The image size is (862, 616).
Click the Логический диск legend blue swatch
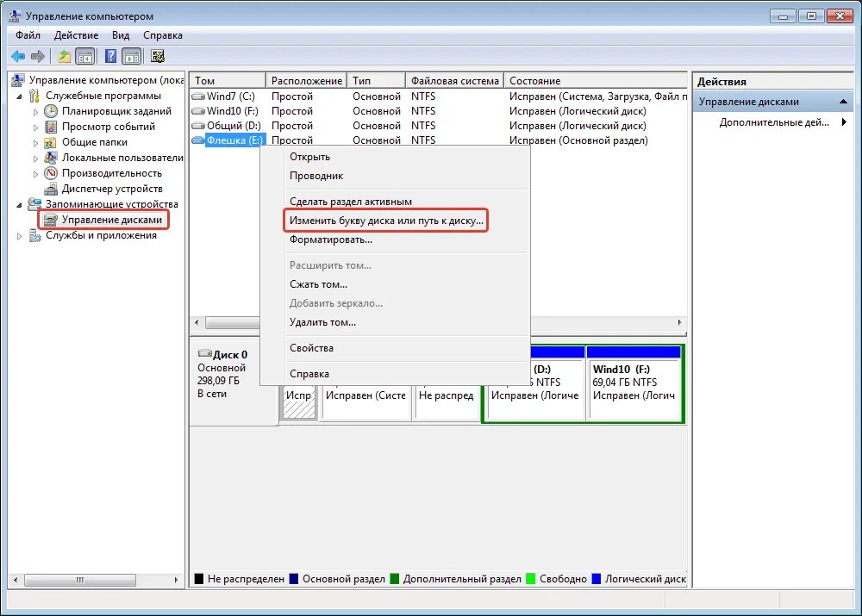(596, 579)
